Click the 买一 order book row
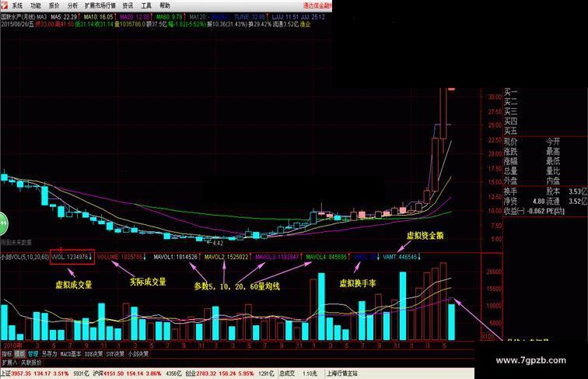Screen dimensions: 588x379 pyautogui.click(x=510, y=93)
